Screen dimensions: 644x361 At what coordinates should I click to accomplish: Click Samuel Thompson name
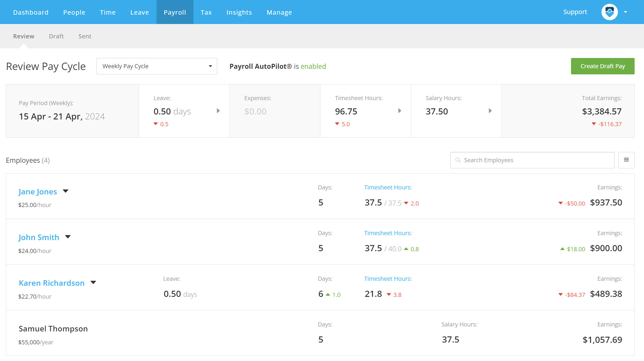coord(53,329)
